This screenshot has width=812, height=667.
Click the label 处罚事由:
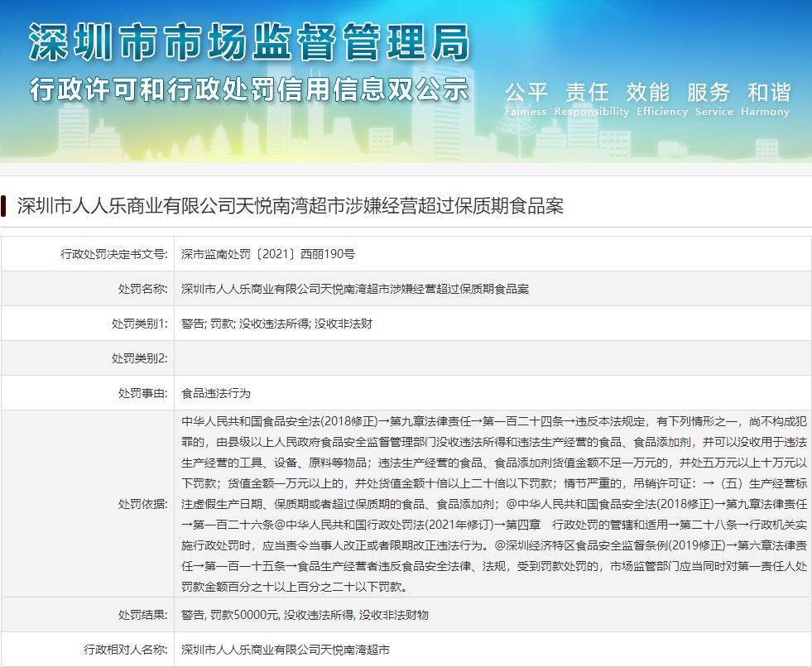tap(142, 392)
